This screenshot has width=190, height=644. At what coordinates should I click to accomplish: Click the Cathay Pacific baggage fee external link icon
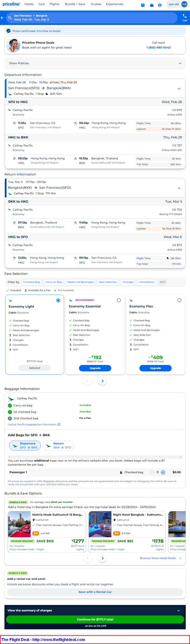[59, 425]
